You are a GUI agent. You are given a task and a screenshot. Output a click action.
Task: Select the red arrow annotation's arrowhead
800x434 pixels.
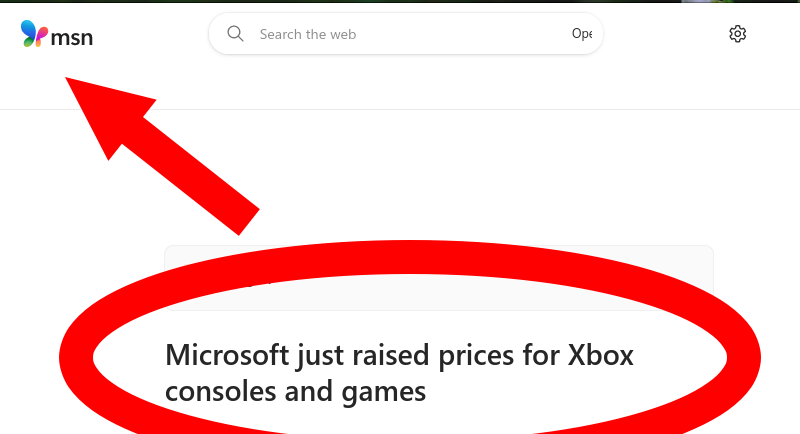tap(106, 110)
